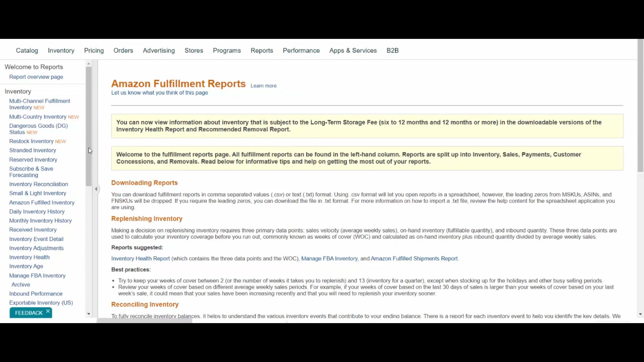Open Exportable Inventory (US) report
The height and width of the screenshot is (362, 644).
[41, 303]
